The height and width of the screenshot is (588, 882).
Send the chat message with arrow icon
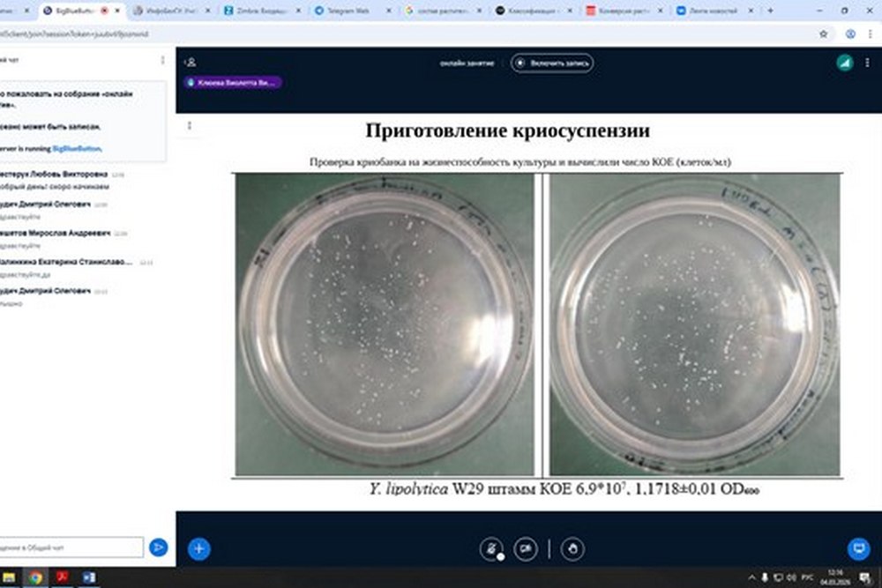[x=159, y=547]
